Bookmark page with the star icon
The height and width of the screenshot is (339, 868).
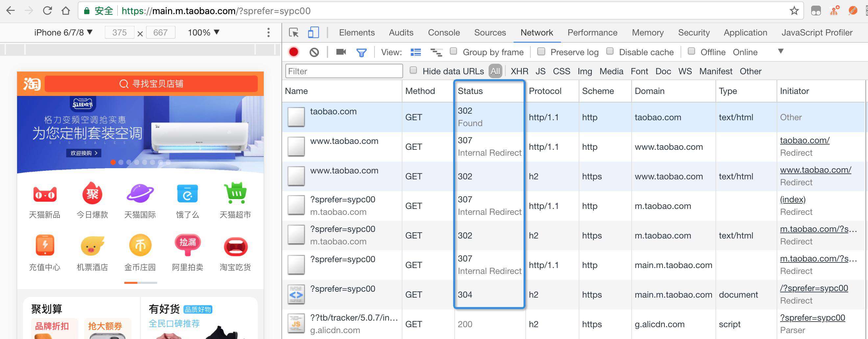tap(794, 11)
